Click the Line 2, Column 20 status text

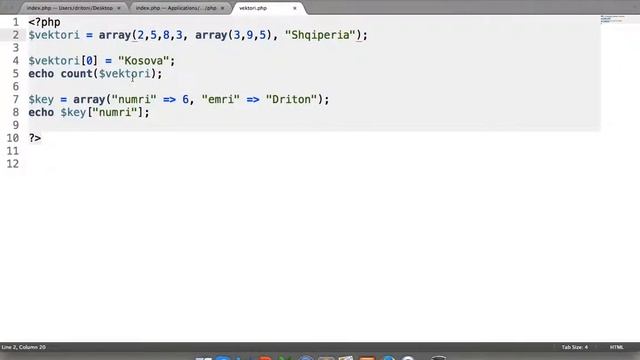click(24, 347)
